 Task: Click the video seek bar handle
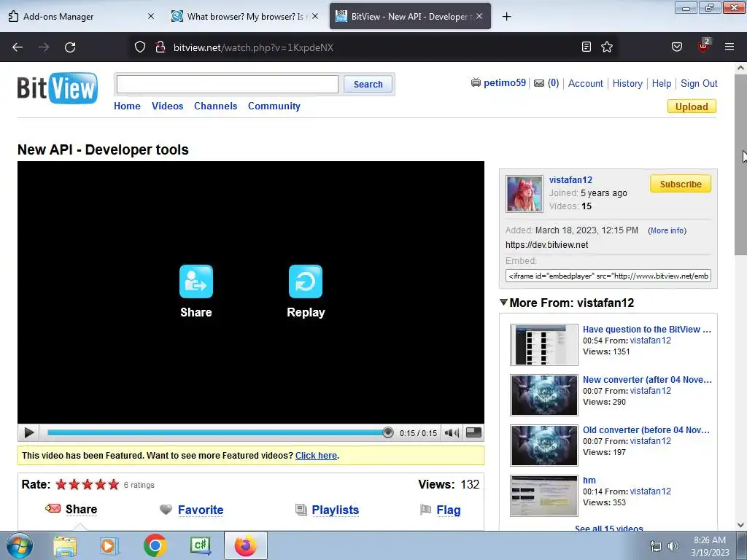click(x=388, y=432)
